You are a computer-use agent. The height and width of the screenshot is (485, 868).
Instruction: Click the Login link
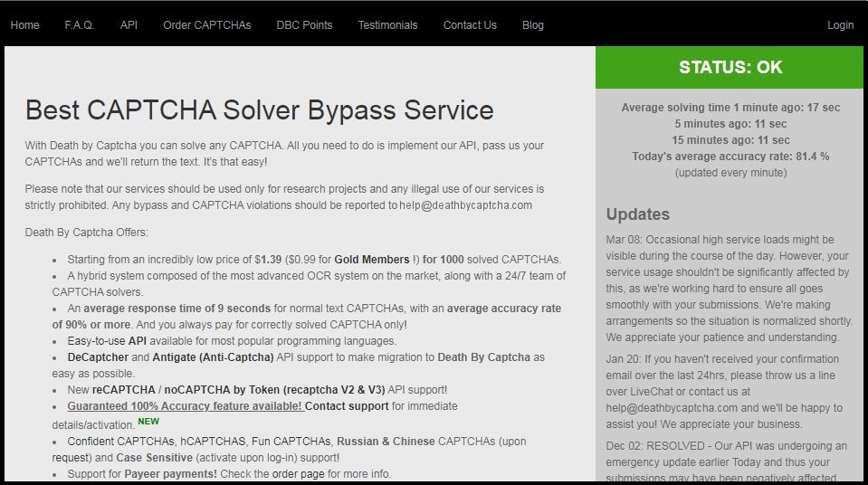[840, 25]
